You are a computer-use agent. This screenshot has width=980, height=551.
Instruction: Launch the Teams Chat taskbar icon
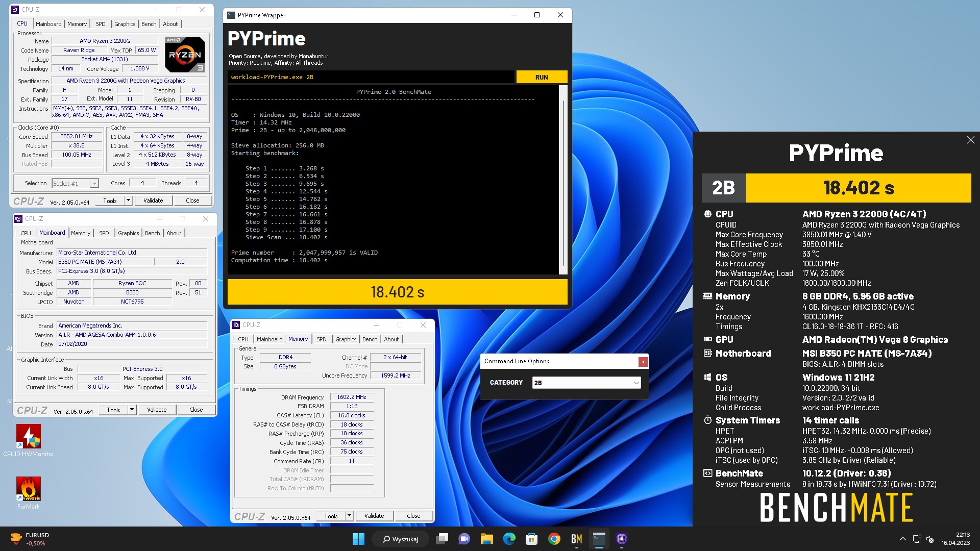[464, 539]
